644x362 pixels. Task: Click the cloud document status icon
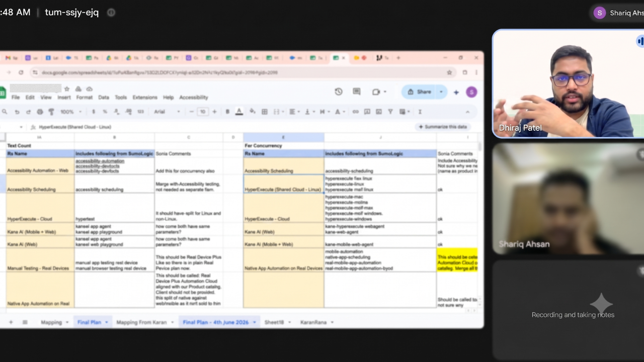[89, 89]
